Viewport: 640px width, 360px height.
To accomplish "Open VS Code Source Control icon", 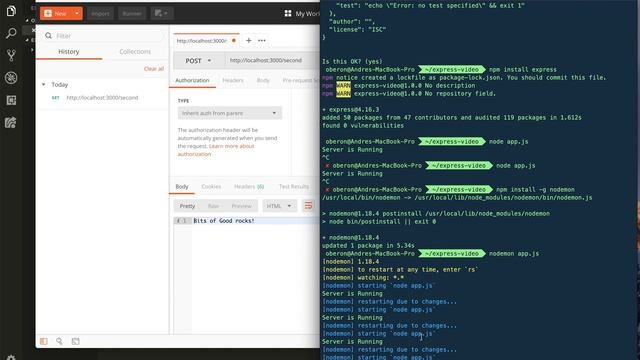I will 11,55.
